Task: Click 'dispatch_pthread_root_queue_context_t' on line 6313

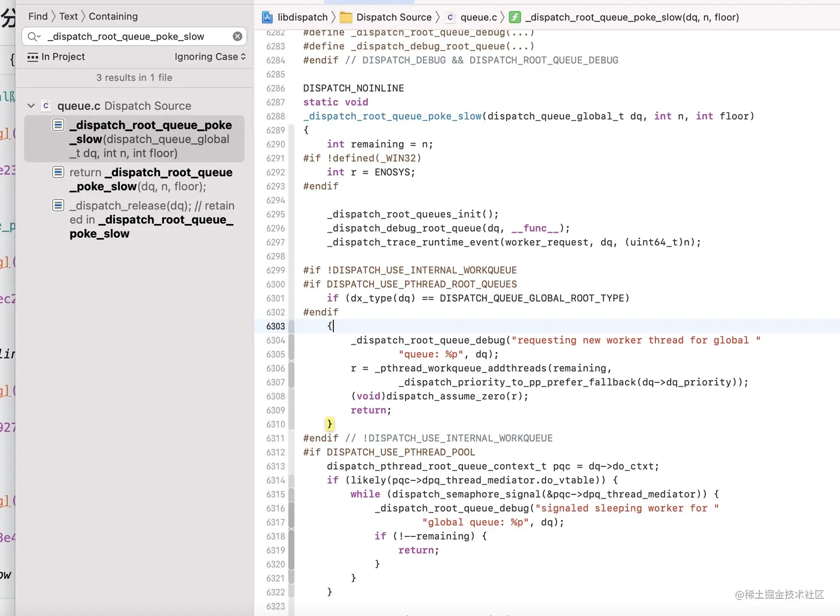Action: (x=437, y=466)
